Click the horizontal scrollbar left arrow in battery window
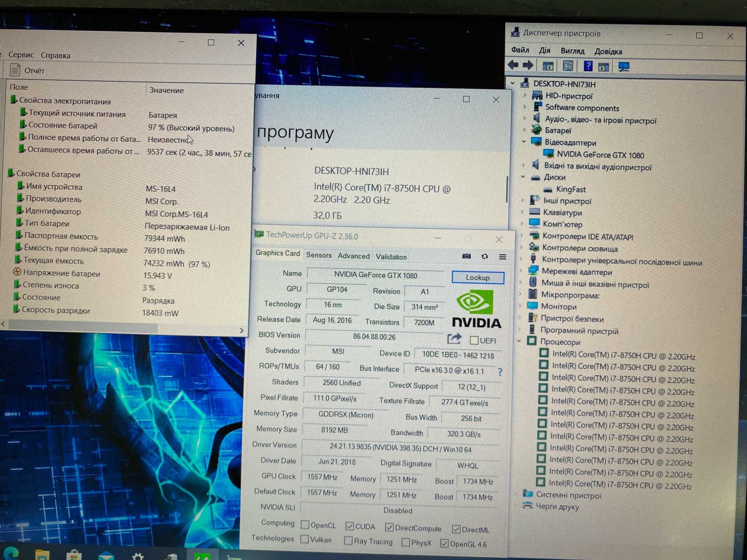The width and height of the screenshot is (747, 560). point(3,324)
